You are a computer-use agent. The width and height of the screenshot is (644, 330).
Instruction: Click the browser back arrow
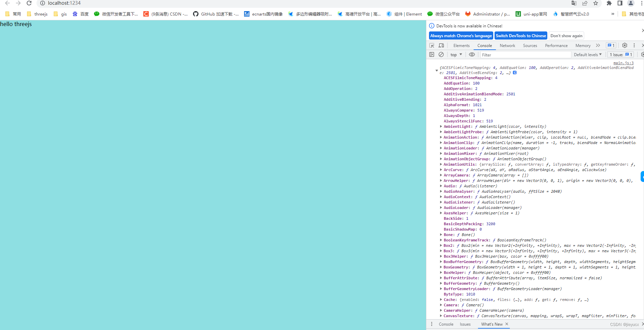coord(7,3)
